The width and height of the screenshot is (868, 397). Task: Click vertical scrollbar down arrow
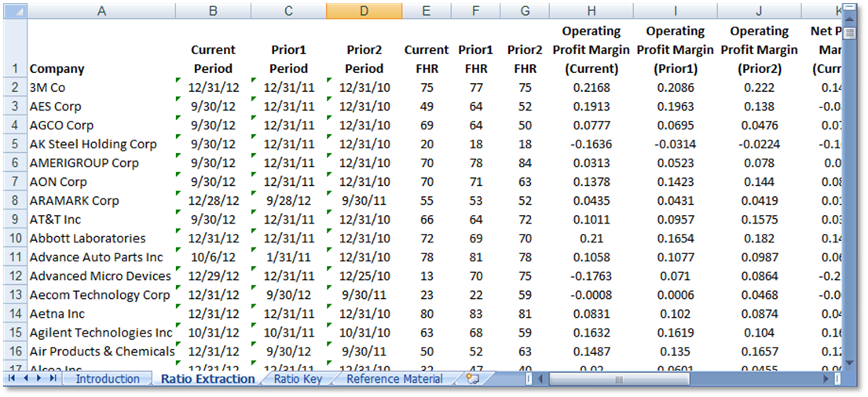click(849, 362)
